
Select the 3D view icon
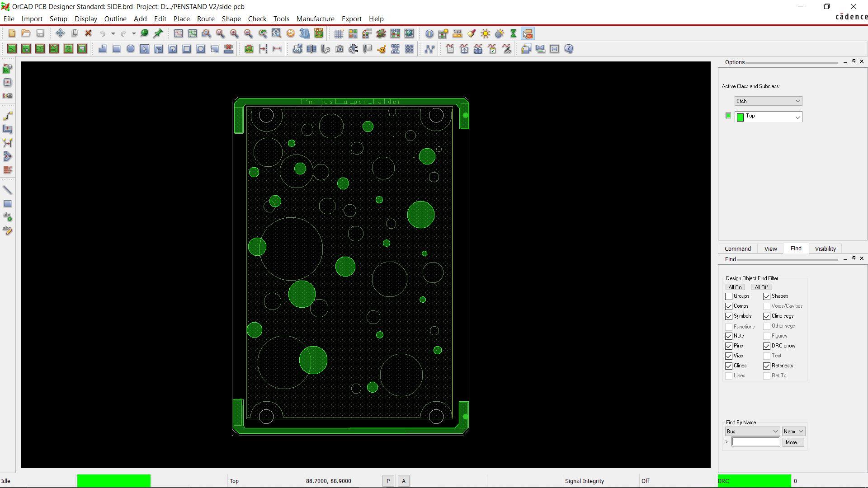click(305, 33)
